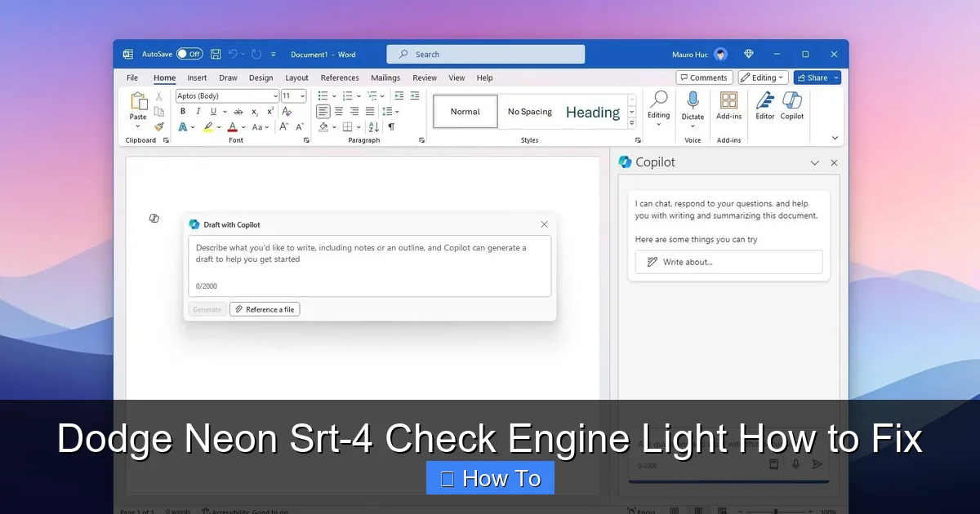
Task: Select the Format Painter brush icon
Action: [x=159, y=126]
